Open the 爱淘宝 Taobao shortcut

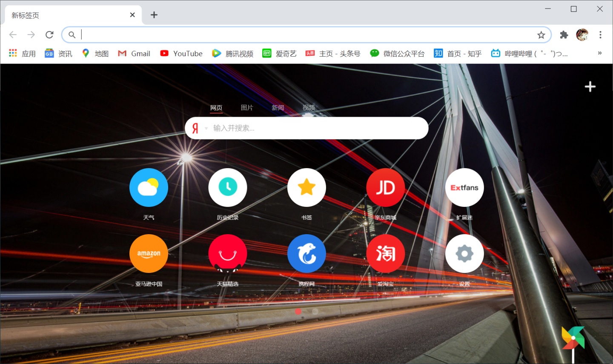pos(386,254)
